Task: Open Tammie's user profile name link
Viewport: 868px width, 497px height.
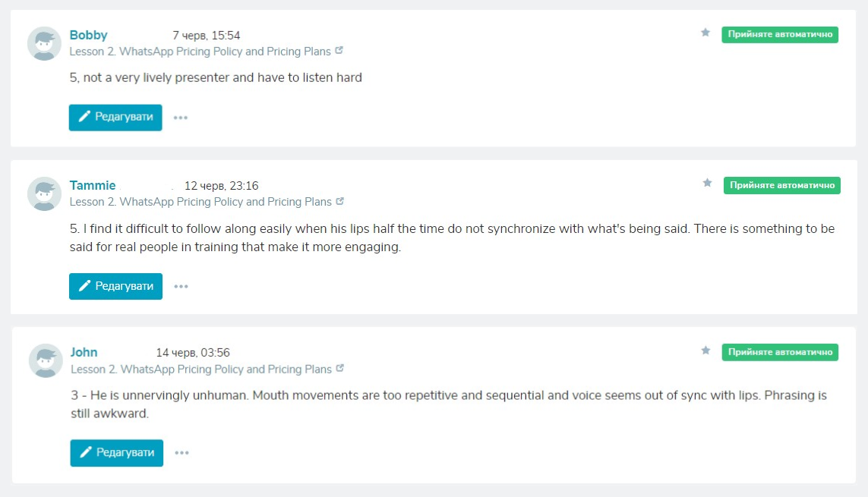Action: (93, 185)
